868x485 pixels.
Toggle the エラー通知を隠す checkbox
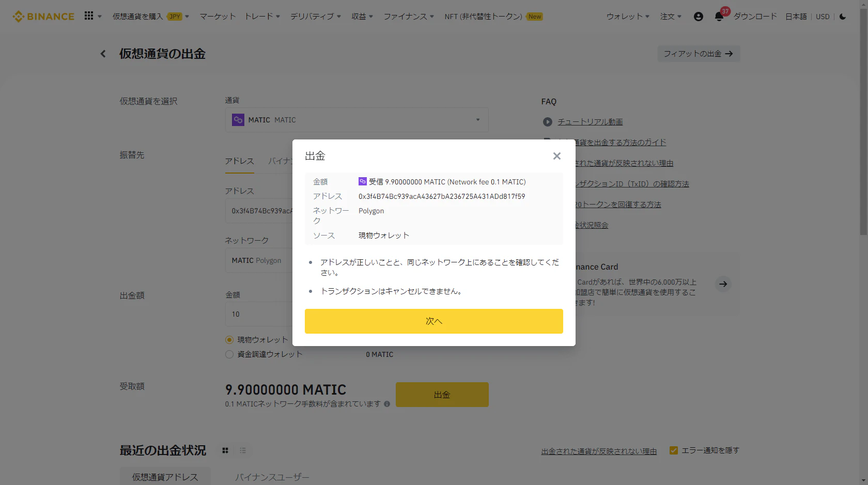tap(674, 450)
